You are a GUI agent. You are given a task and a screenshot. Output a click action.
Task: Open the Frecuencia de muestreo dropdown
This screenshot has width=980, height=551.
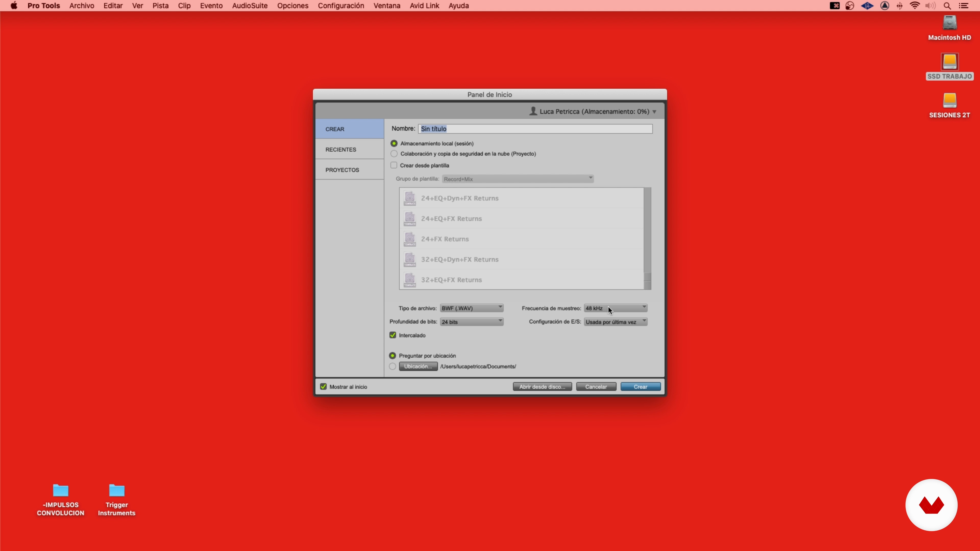616,308
